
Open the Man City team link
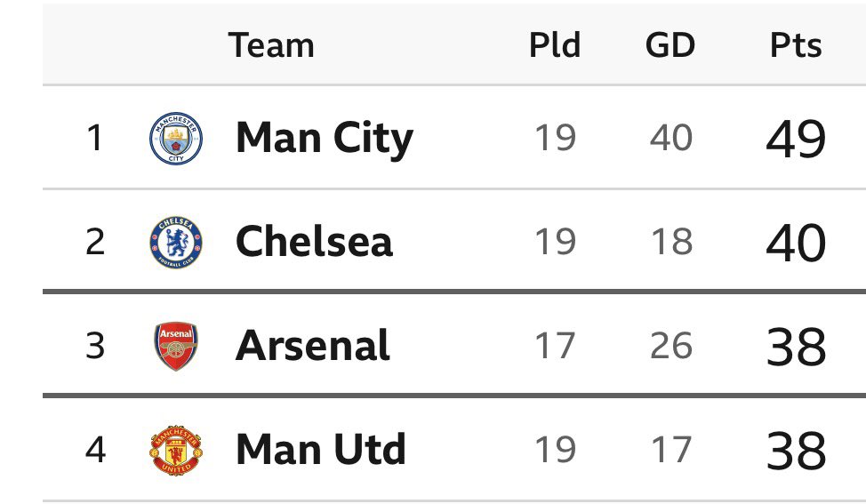[x=325, y=139]
